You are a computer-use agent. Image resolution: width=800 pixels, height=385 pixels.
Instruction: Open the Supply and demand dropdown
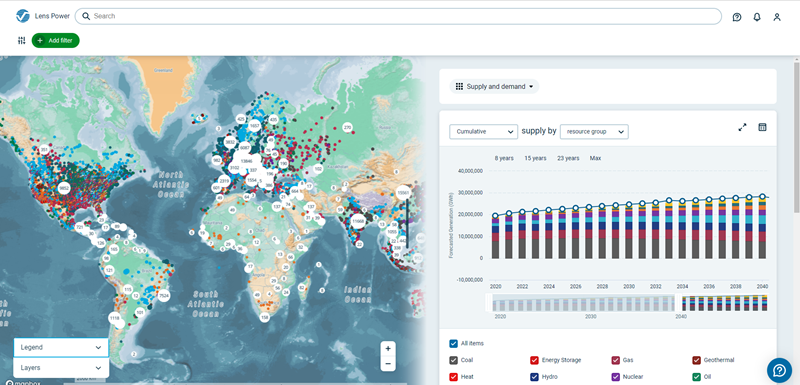click(x=494, y=87)
